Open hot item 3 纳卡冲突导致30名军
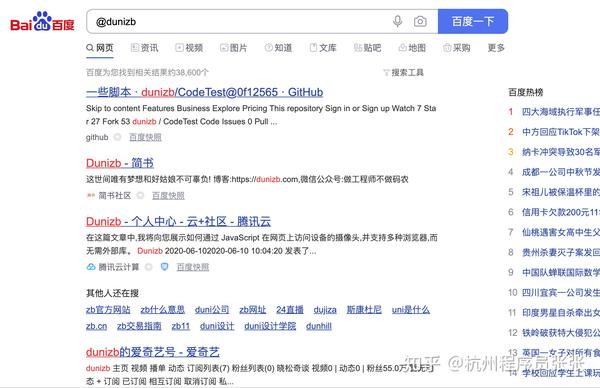This screenshot has height=388, width=600. pyautogui.click(x=561, y=152)
